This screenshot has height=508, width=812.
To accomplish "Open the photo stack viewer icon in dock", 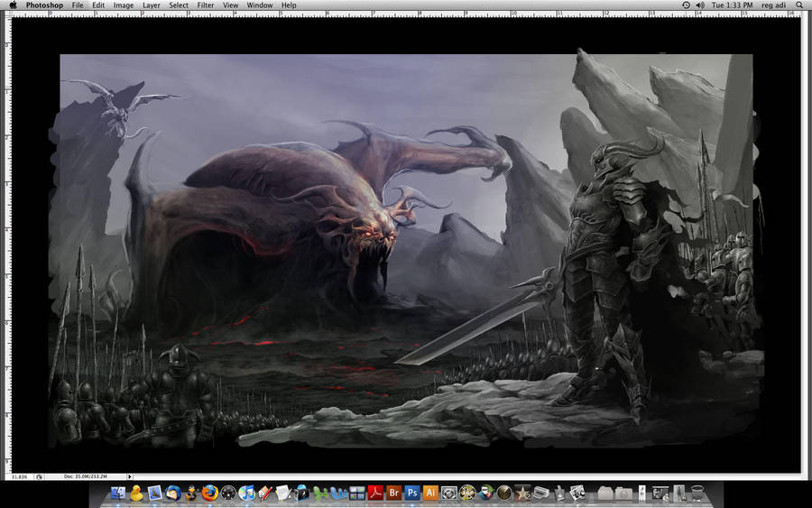I will (x=578, y=493).
